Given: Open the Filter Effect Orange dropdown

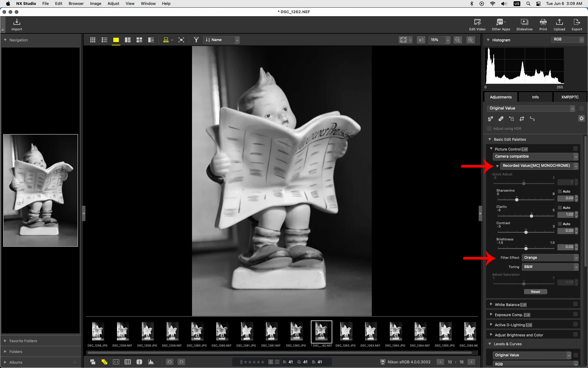Looking at the screenshot, I should coord(550,258).
